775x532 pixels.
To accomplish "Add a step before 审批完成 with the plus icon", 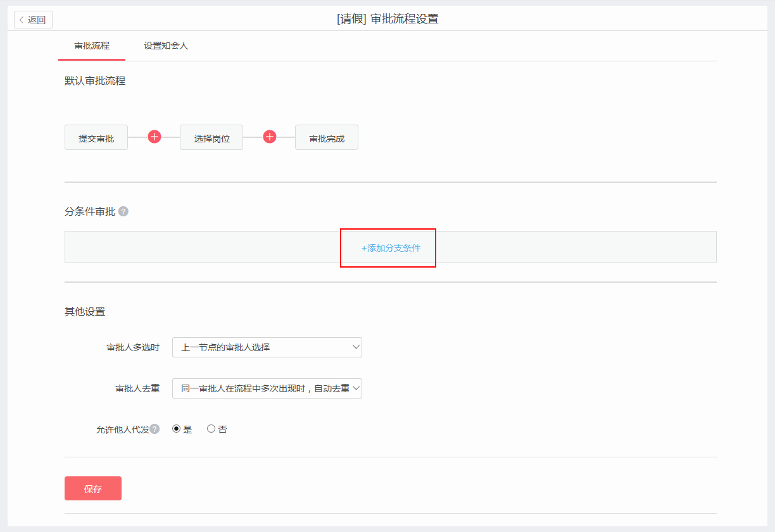I will (x=270, y=137).
